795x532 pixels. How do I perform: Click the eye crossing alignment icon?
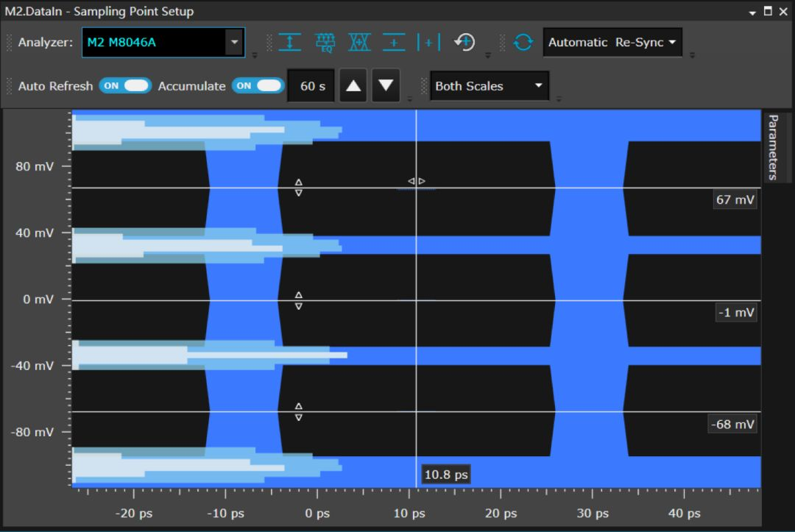point(359,42)
